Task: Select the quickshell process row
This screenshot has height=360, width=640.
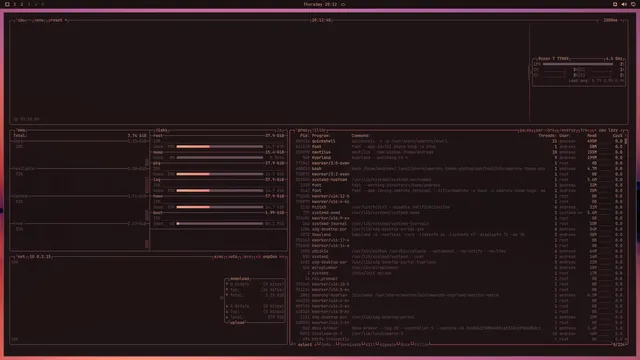Action: 460,141
